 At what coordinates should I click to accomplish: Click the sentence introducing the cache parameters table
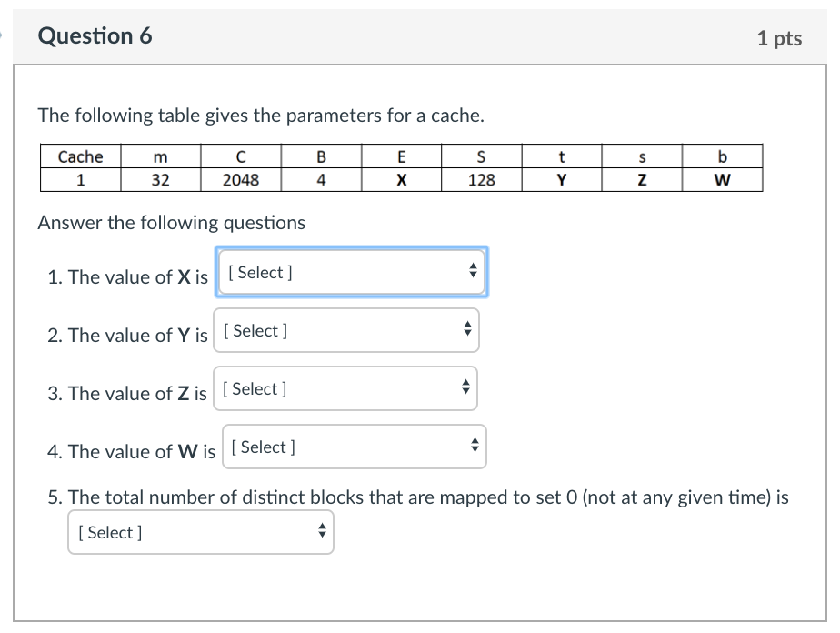tap(261, 116)
